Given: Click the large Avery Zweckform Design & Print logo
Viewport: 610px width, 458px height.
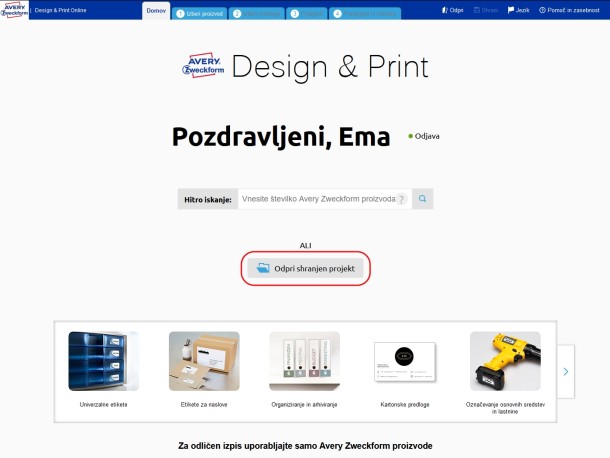Looking at the screenshot, I should click(x=305, y=67).
